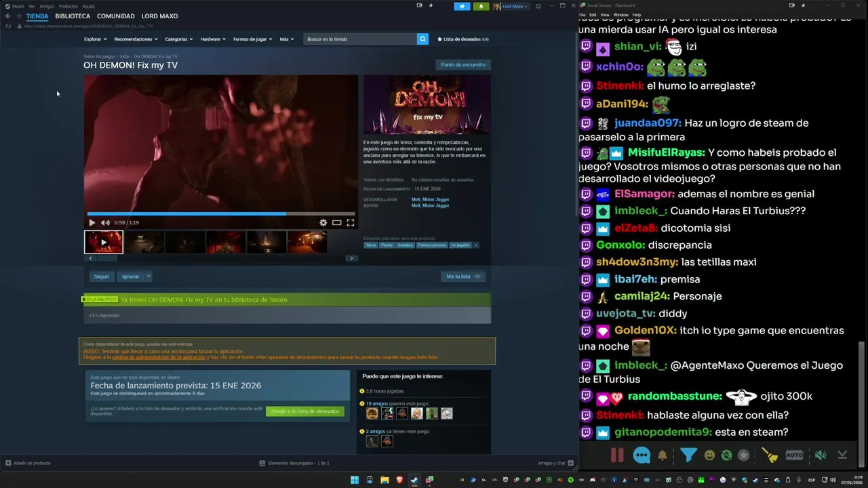Click the Seguir button
Screen dimensions: 868x488
point(102,277)
